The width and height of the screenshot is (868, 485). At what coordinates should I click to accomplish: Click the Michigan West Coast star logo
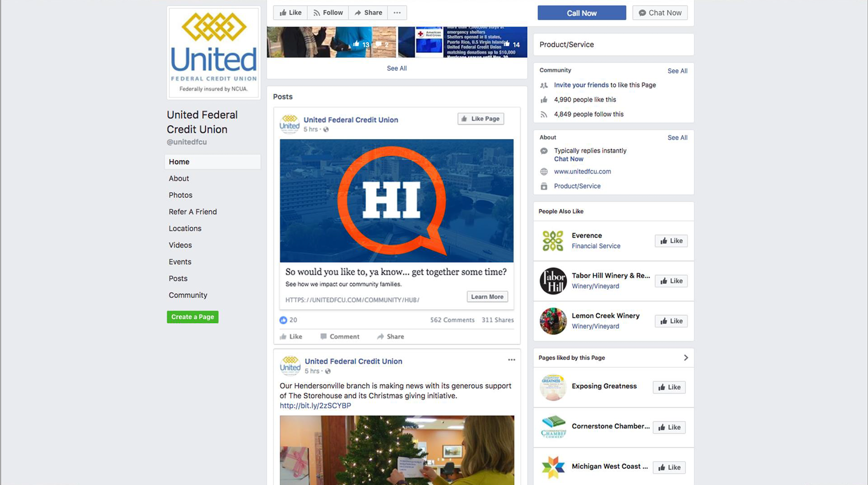(x=553, y=467)
